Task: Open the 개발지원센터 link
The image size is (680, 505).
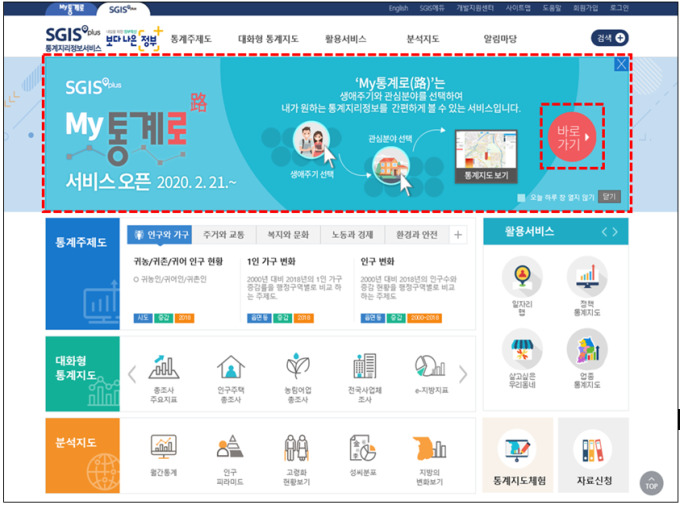Action: click(x=475, y=8)
